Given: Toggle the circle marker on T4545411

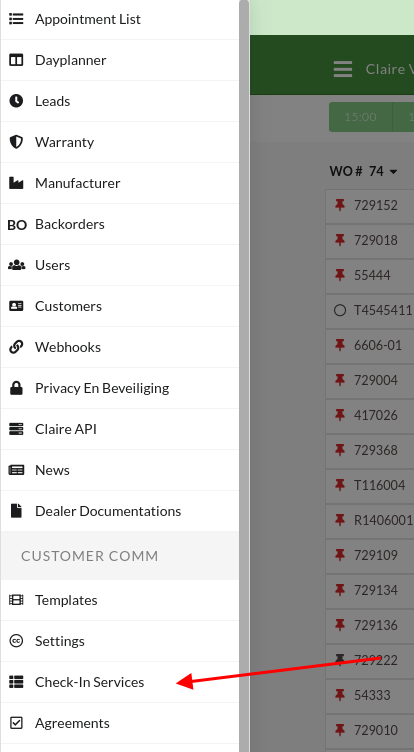Looking at the screenshot, I should click(340, 310).
